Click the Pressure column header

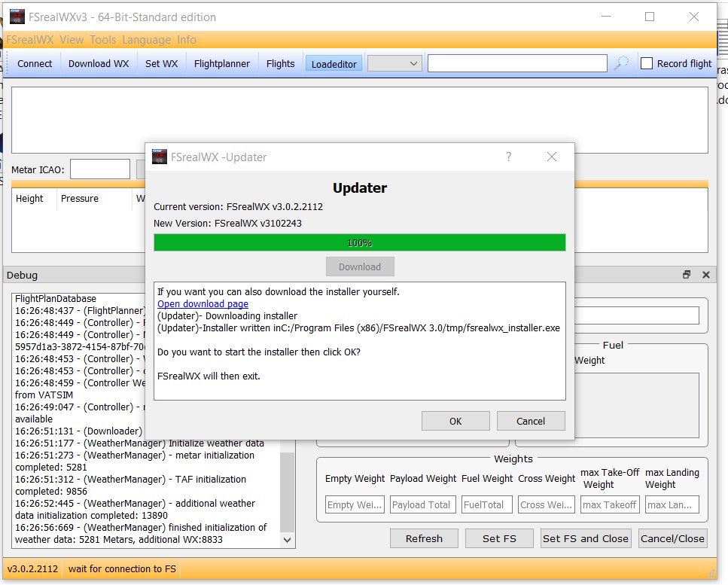[94, 199]
